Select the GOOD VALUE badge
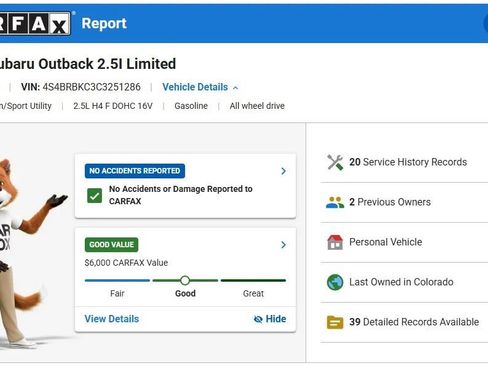 pos(111,245)
